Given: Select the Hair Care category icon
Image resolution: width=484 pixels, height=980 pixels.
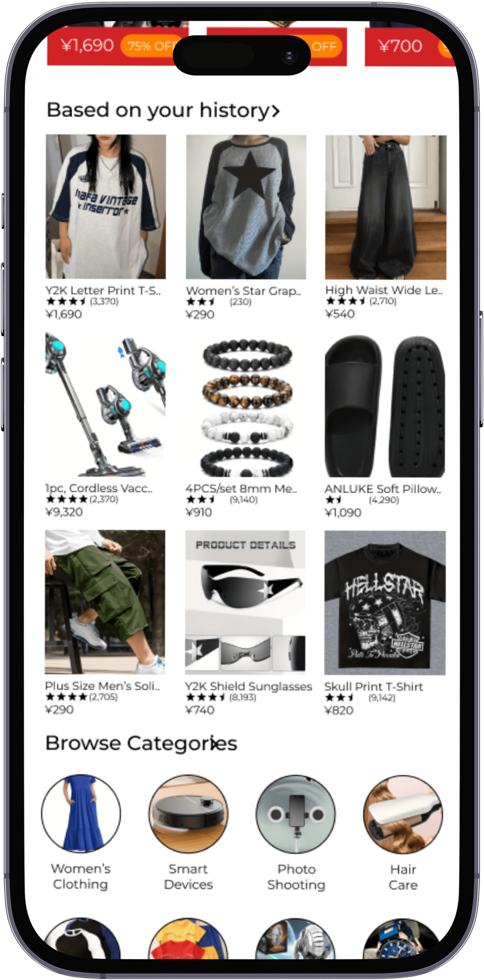Looking at the screenshot, I should pyautogui.click(x=403, y=815).
